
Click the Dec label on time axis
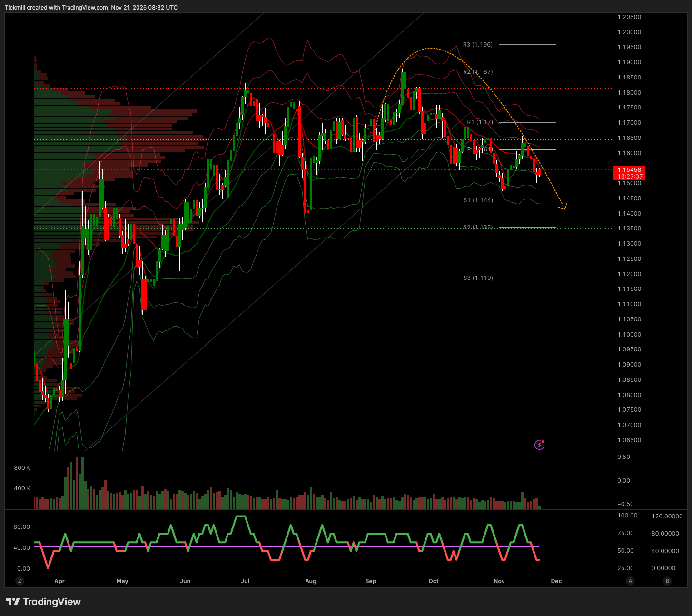(x=556, y=581)
